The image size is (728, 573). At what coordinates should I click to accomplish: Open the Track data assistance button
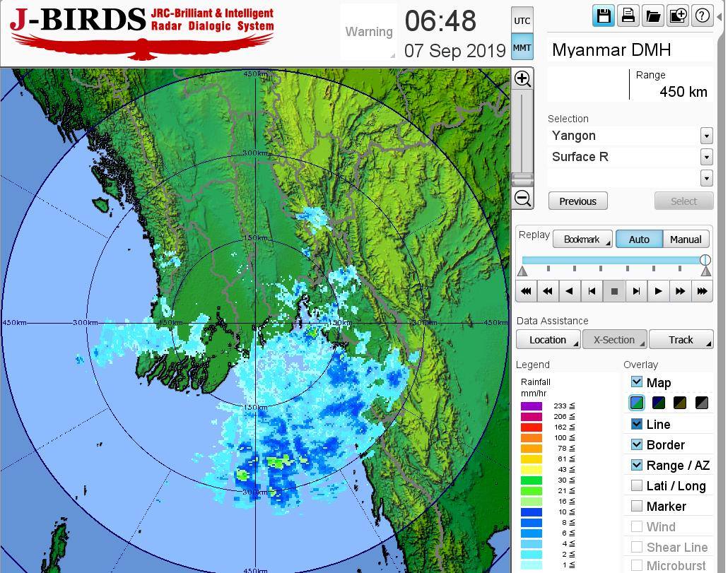click(681, 340)
